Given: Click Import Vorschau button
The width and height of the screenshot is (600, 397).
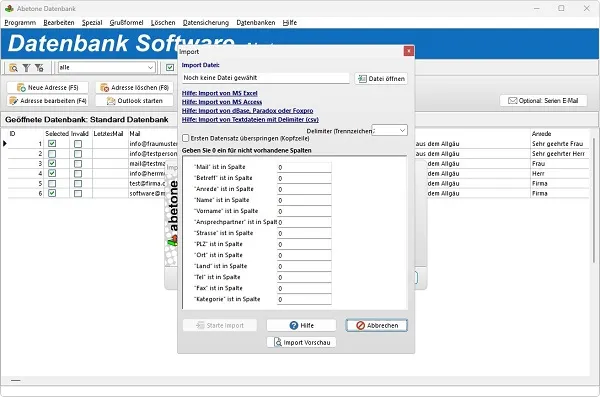Looking at the screenshot, I should 301,342.
